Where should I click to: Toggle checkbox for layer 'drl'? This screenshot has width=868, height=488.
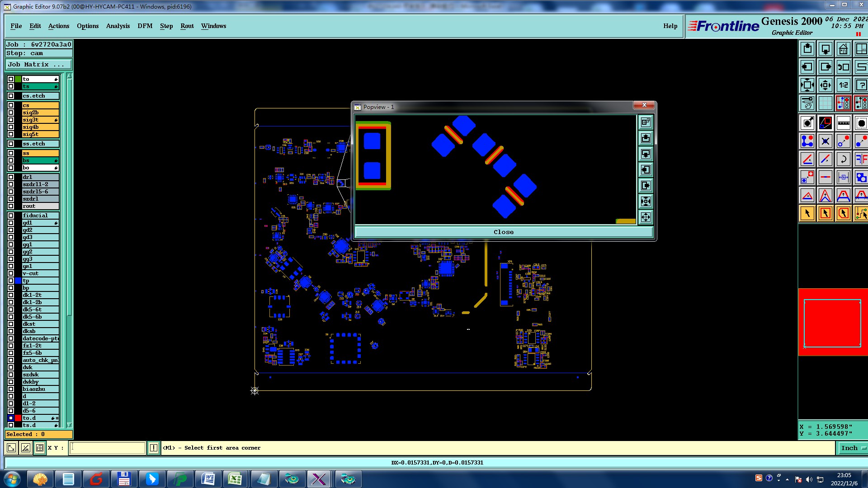pos(11,177)
